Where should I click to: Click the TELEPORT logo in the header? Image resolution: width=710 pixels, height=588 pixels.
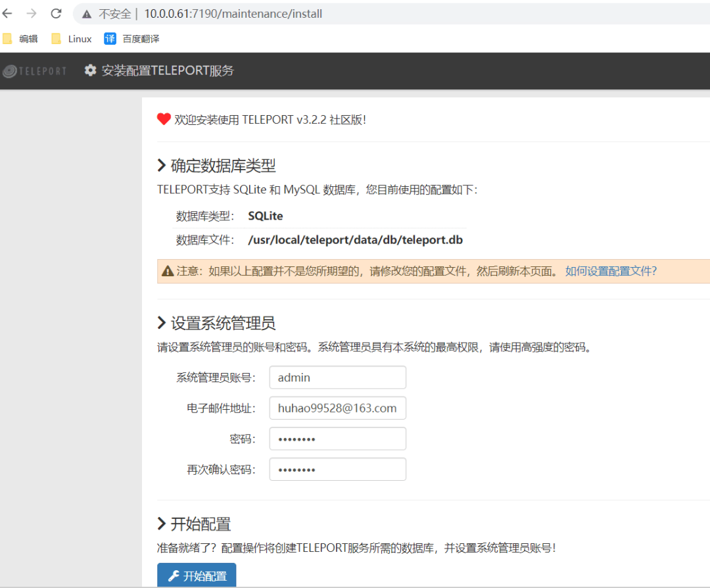coord(34,70)
